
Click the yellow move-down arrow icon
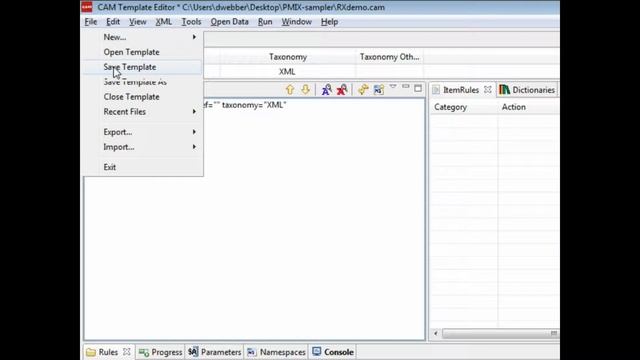point(306,89)
